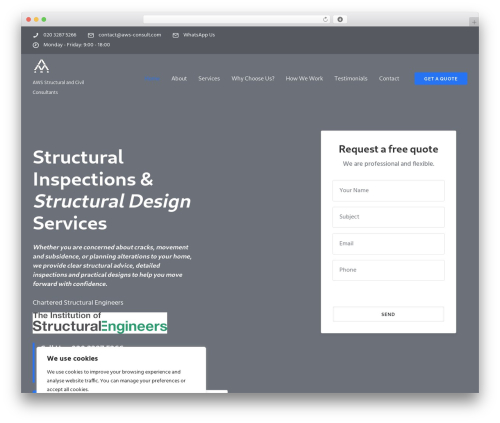Go to the About menu item
The height and width of the screenshot is (423, 500).
(x=179, y=79)
